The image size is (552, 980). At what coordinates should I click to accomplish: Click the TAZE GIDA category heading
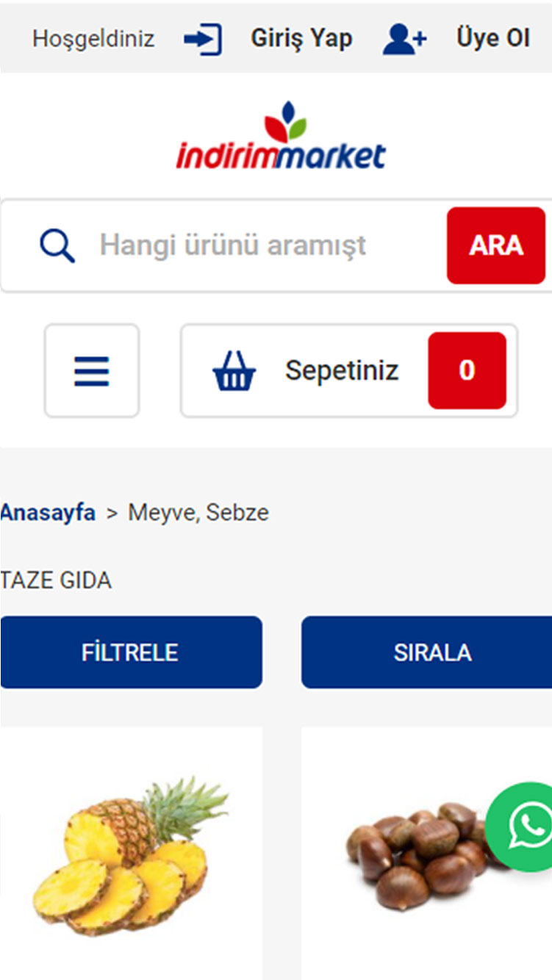(56, 581)
